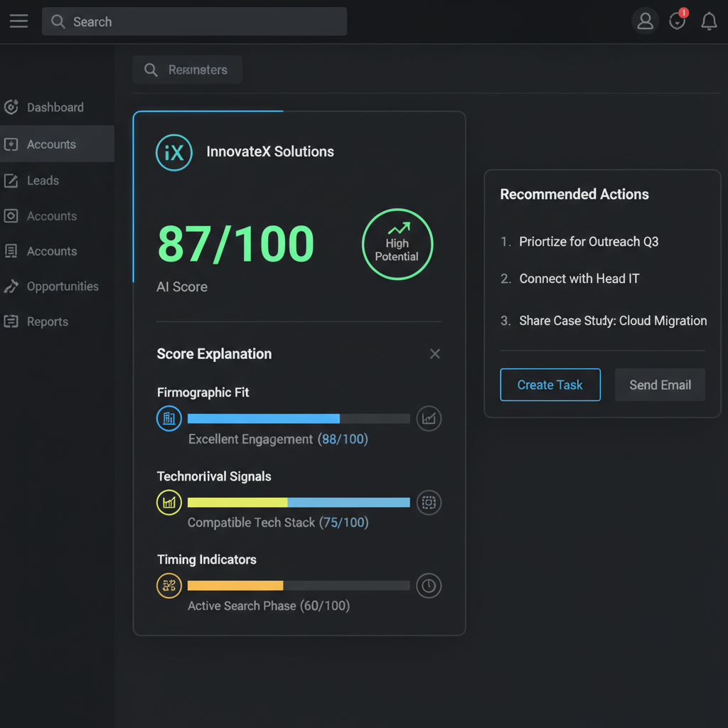Open Leads from the sidebar
Viewport: 728px width, 728px height.
(43, 181)
